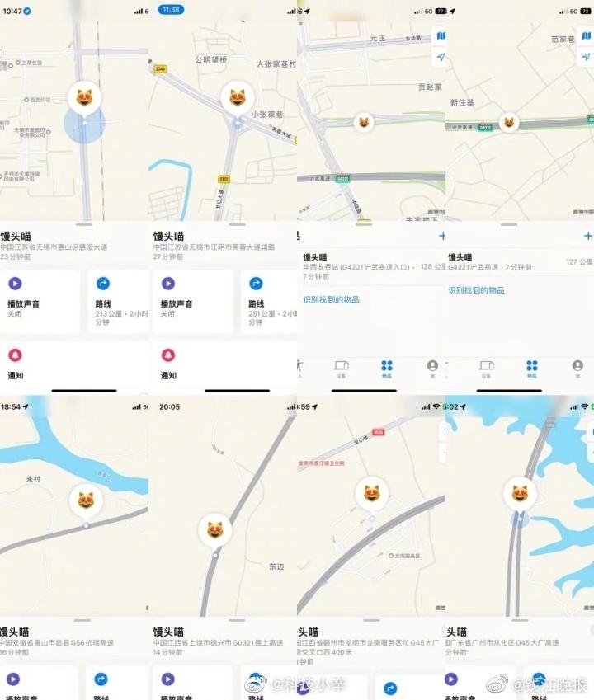Image resolution: width=594 pixels, height=700 pixels.
Task: Tap blue 11:38 time pill in status bar
Action: pyautogui.click(x=171, y=10)
